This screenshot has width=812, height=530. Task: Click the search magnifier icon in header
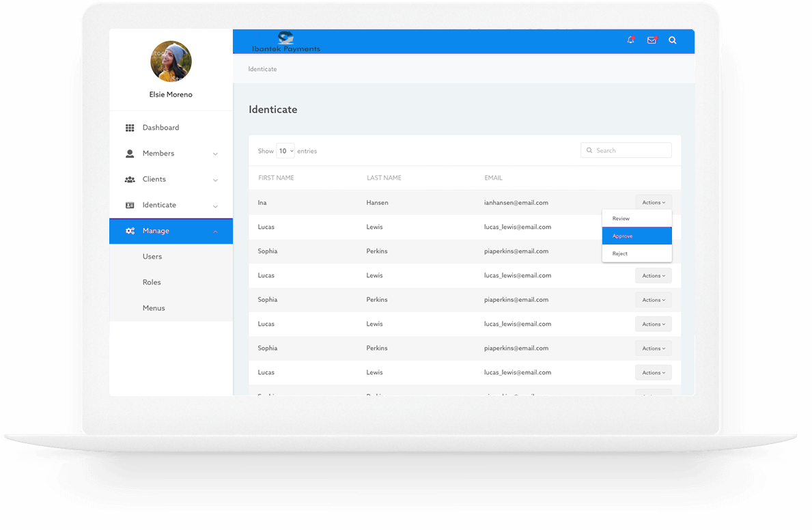point(673,40)
